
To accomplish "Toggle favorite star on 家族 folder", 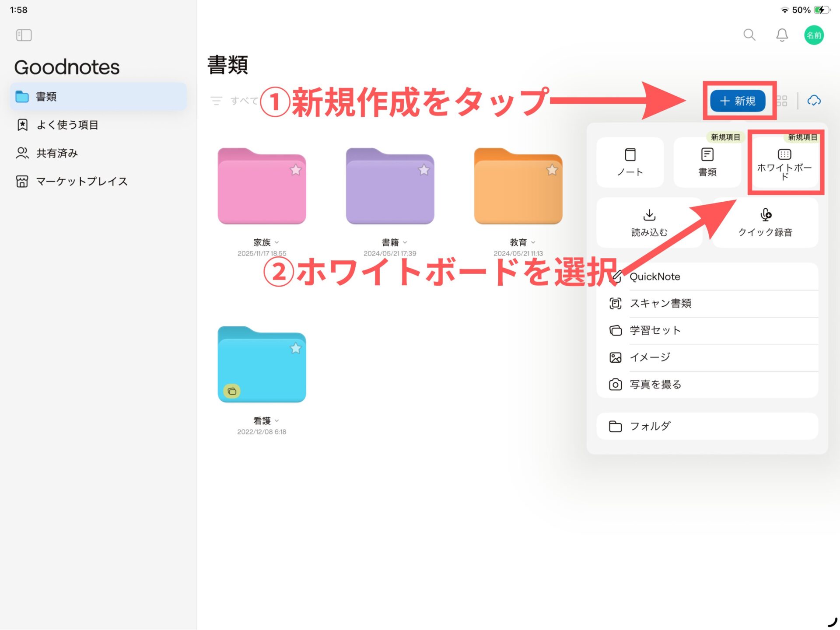I will [296, 170].
